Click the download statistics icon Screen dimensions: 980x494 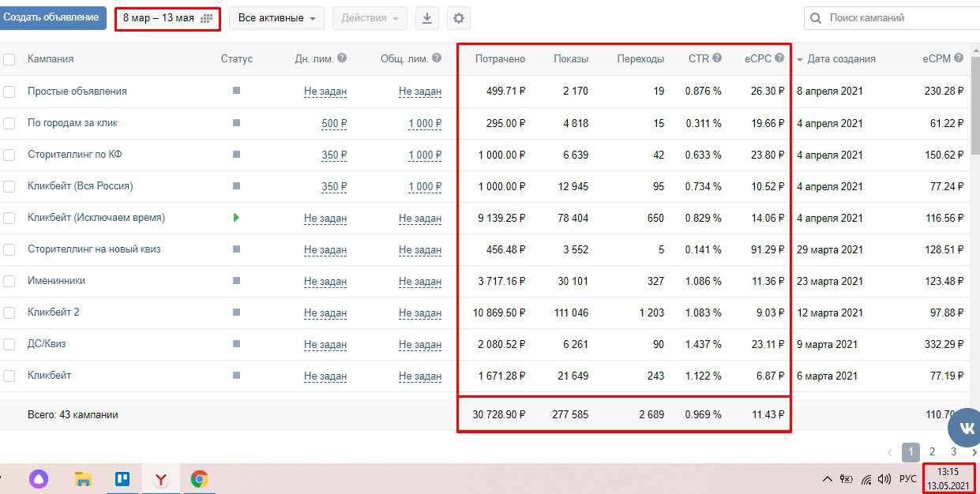[x=427, y=18]
